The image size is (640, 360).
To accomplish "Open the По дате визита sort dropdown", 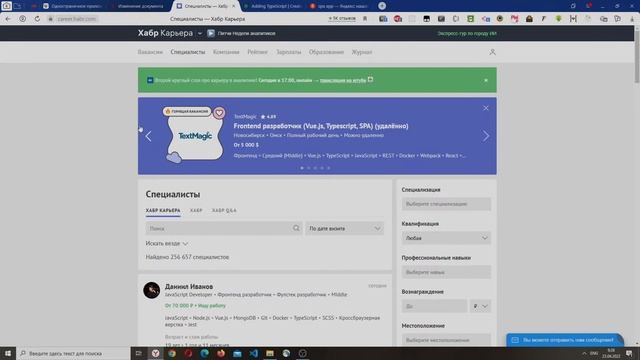I will (344, 229).
